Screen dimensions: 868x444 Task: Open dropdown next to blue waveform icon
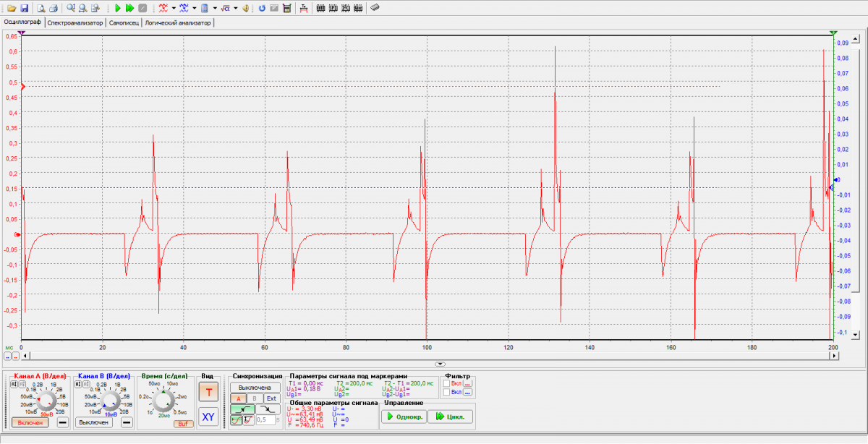(194, 8)
